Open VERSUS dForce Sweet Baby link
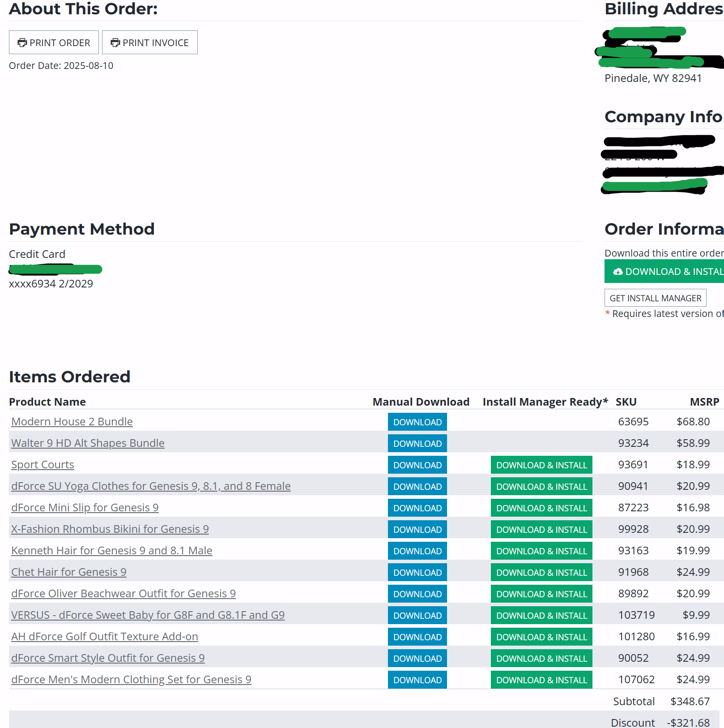This screenshot has height=728, width=724. tap(148, 615)
